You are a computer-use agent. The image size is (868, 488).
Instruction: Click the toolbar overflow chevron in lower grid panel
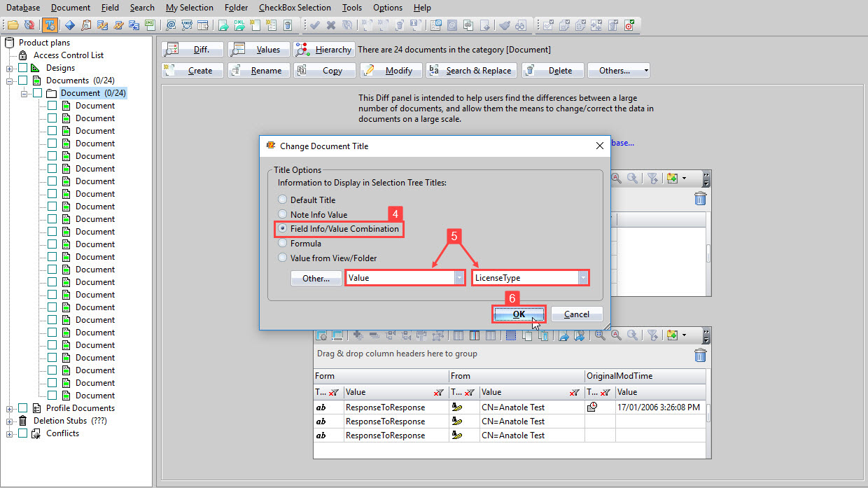click(x=706, y=335)
